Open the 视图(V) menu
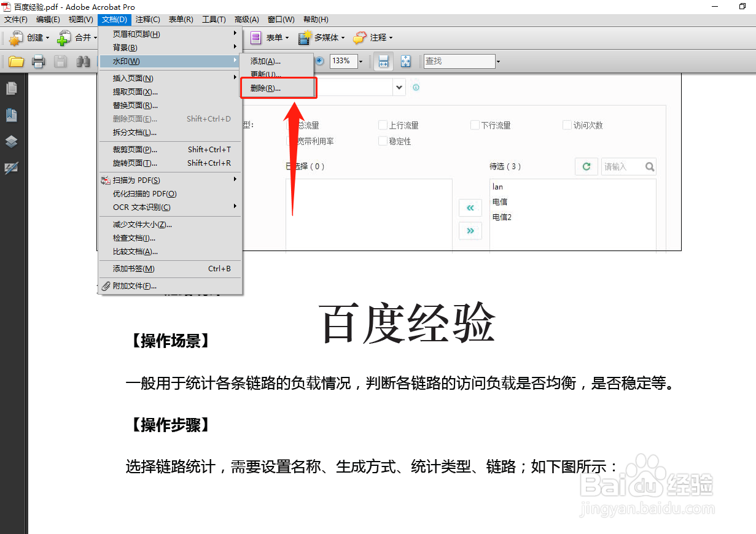 click(80, 20)
